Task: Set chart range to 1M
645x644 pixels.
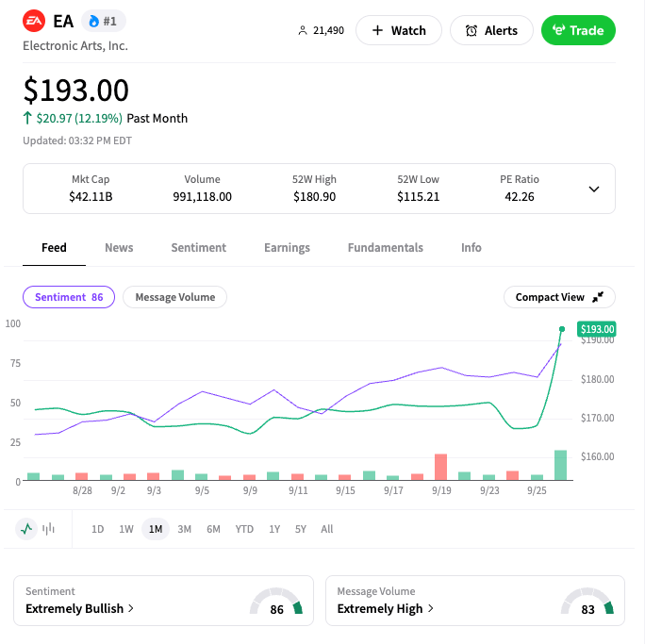Action: click(x=156, y=529)
